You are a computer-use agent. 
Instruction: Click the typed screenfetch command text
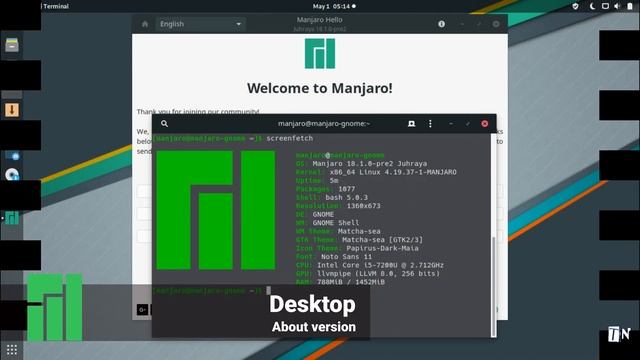(x=289, y=138)
